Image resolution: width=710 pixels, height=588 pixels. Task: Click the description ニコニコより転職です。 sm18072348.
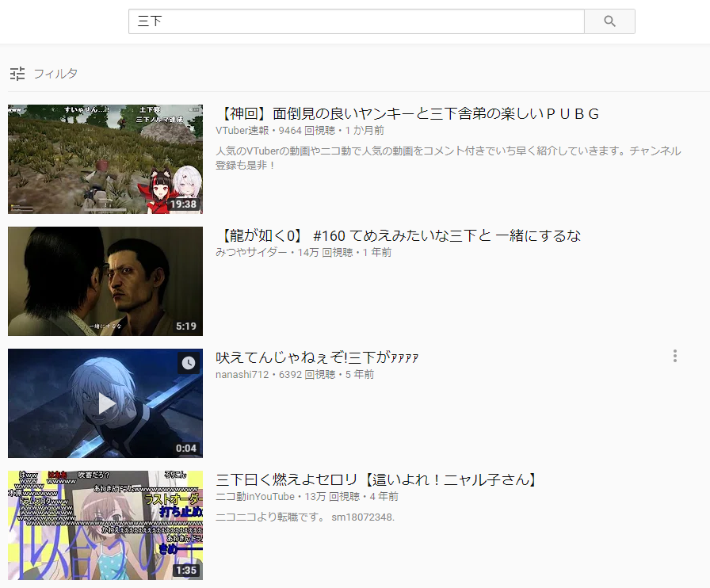(x=305, y=517)
